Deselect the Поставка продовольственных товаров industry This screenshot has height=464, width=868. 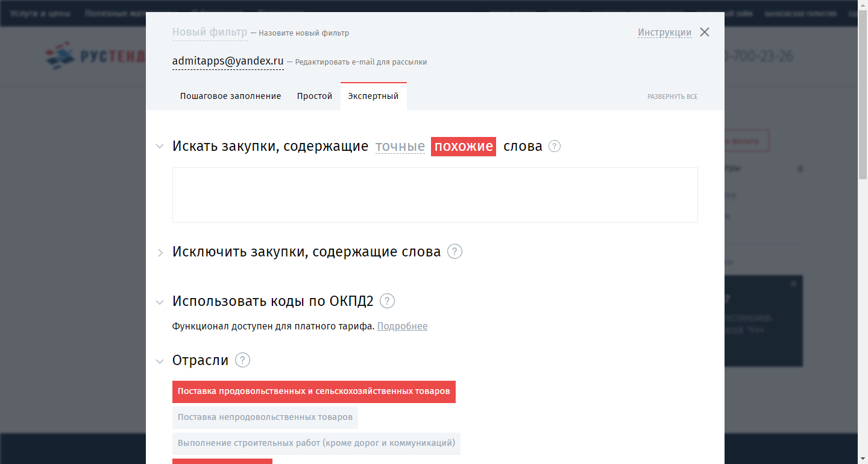(314, 392)
